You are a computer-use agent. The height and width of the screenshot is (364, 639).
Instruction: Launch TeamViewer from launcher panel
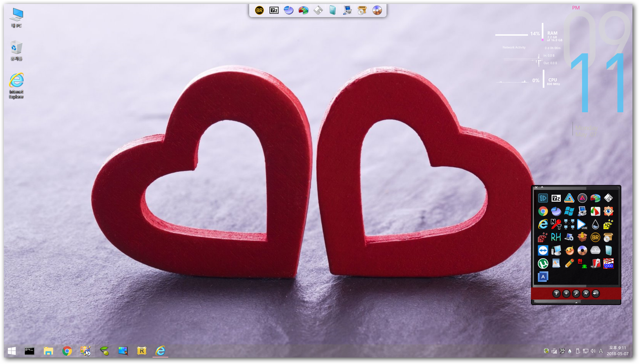(543, 250)
